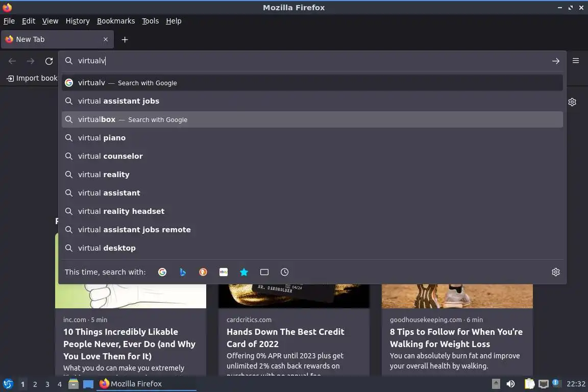588x392 pixels.
Task: Open the inc.com Likable People article
Action: [129, 344]
